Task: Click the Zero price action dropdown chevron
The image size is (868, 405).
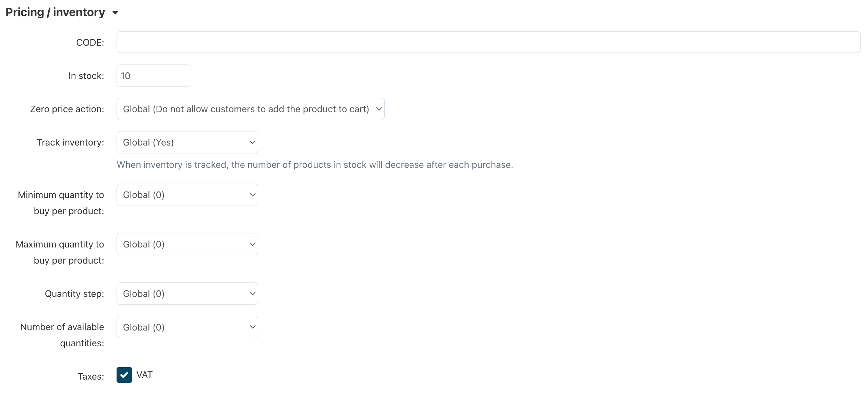Action: tap(379, 109)
